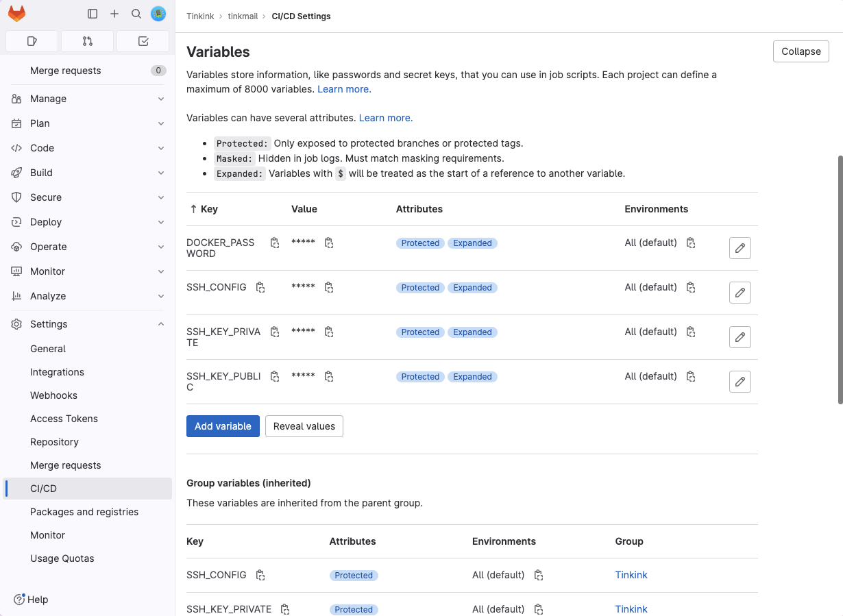Copy DOCKER_PASSWORD key to clipboard
The width and height of the screenshot is (843, 616).
point(275,243)
